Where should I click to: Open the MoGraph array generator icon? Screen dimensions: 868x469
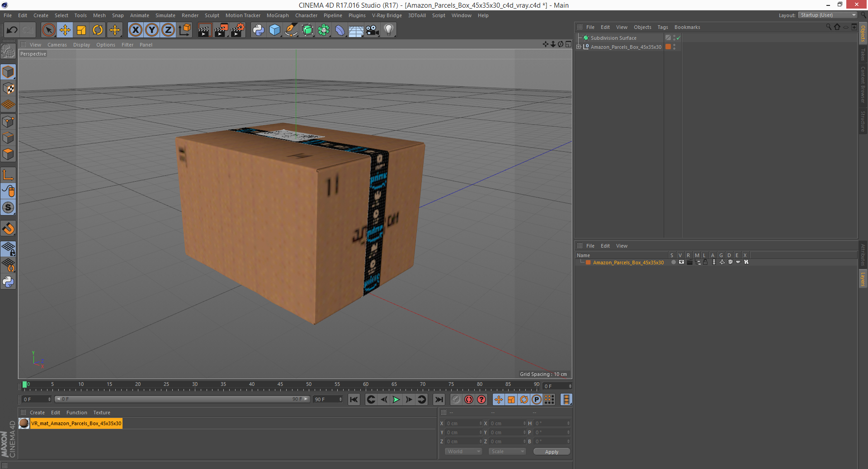pos(324,30)
